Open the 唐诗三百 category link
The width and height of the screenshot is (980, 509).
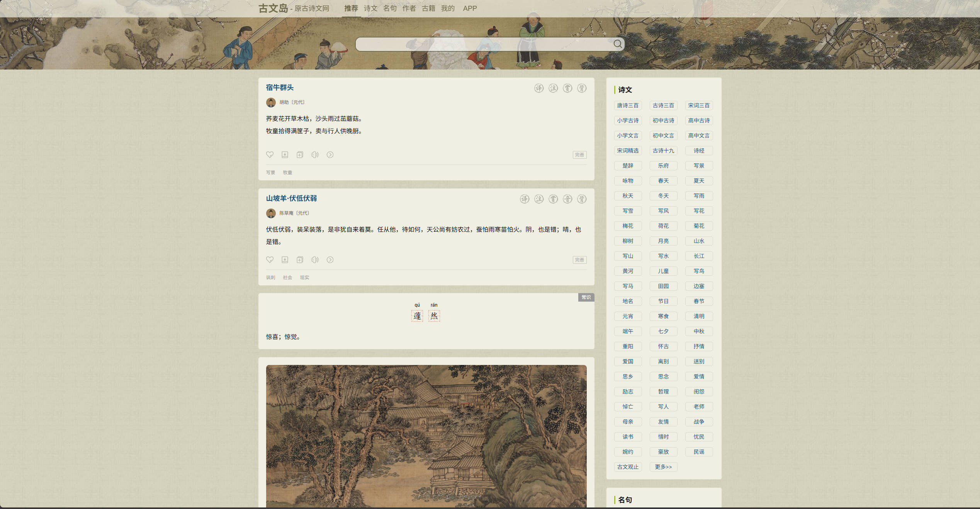[627, 105]
